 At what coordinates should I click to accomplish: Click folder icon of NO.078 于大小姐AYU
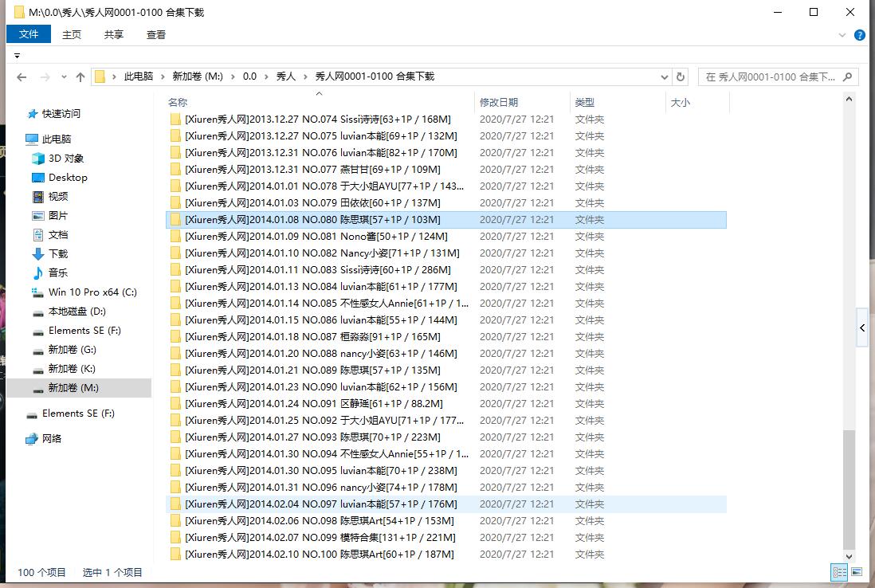[175, 186]
